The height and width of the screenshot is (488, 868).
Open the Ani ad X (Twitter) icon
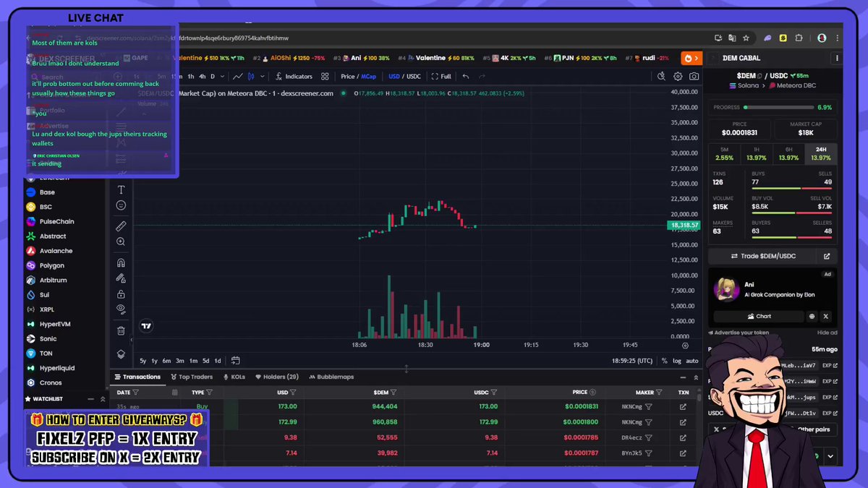[x=826, y=316]
